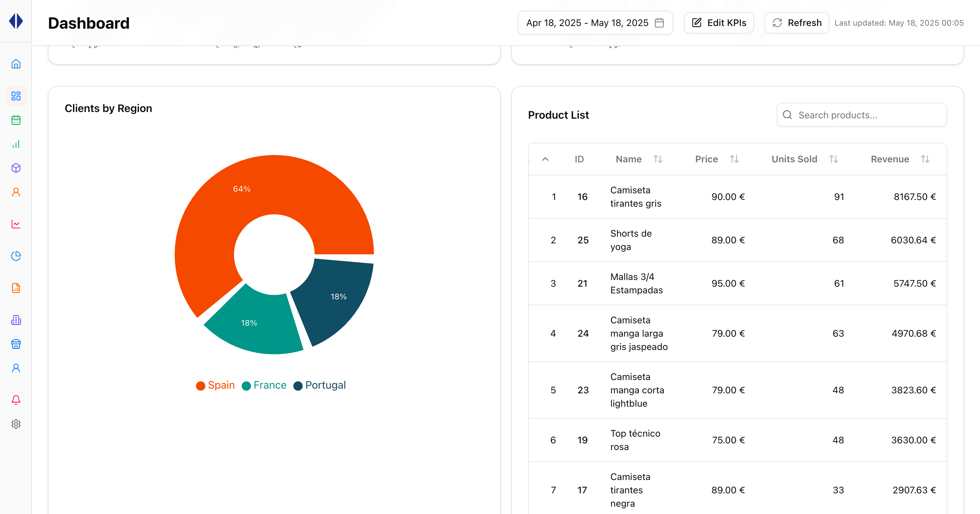Click the Last updated timestamp text

click(x=899, y=23)
